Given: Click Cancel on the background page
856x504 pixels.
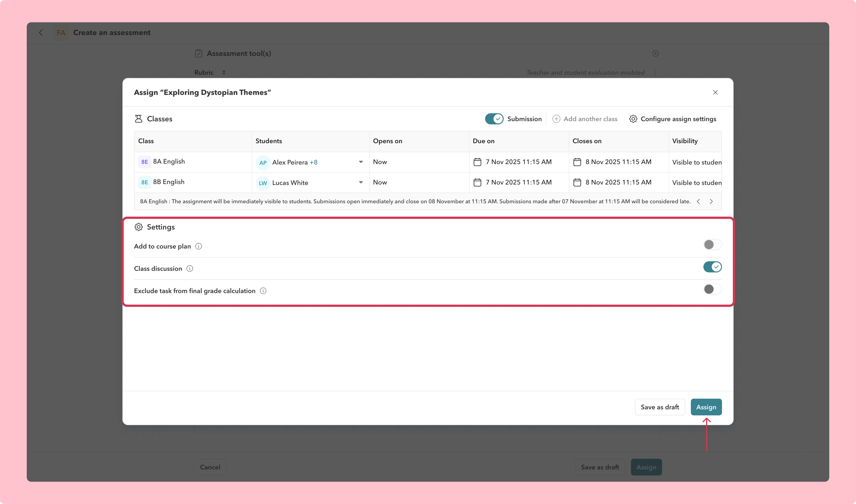Looking at the screenshot, I should point(210,467).
